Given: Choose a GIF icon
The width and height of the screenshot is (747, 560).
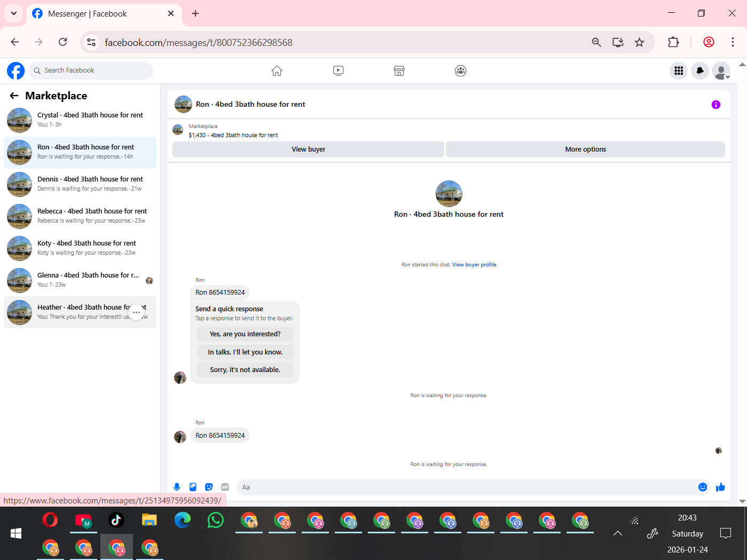Looking at the screenshot, I should pyautogui.click(x=225, y=487).
